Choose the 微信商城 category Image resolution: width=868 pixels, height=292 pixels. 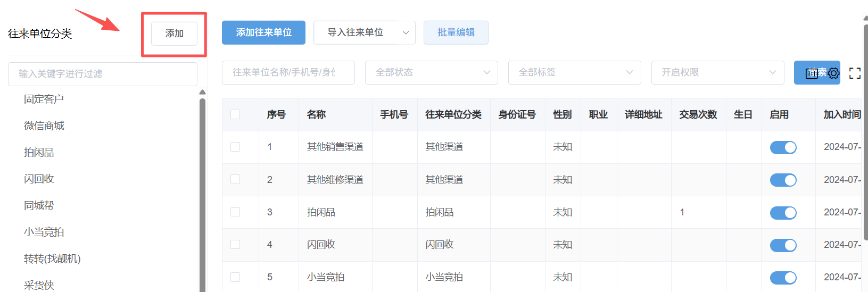coord(44,126)
